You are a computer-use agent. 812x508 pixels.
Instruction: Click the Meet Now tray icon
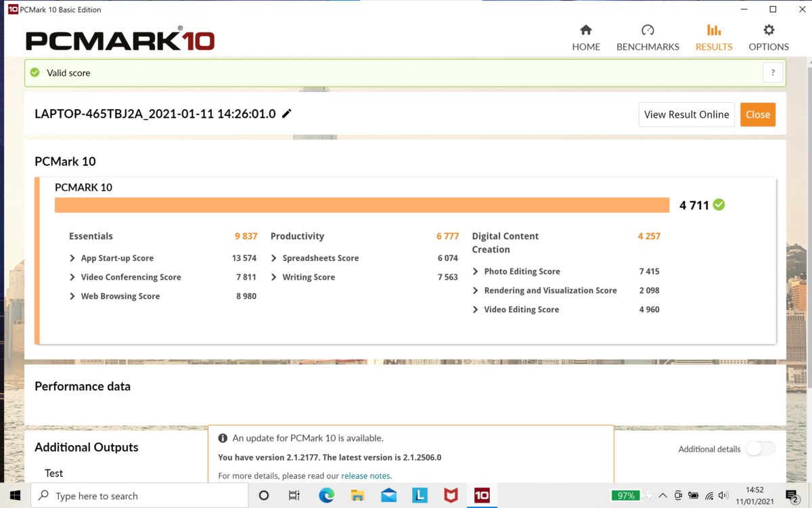point(677,495)
